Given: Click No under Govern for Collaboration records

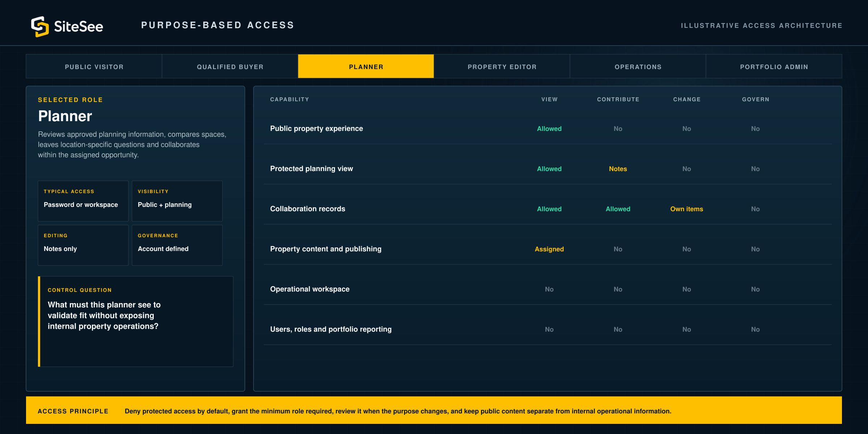Looking at the screenshot, I should point(756,209).
